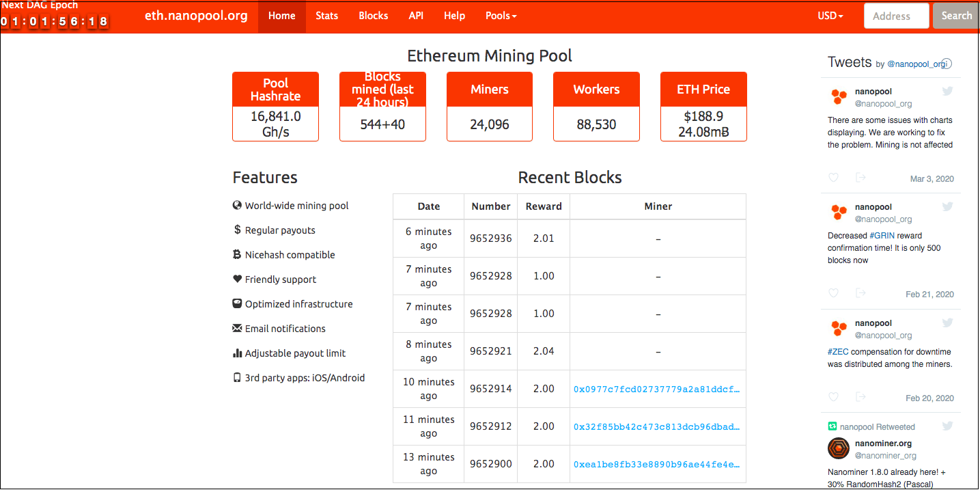
Task: Click the Date column header
Action: [x=429, y=206]
